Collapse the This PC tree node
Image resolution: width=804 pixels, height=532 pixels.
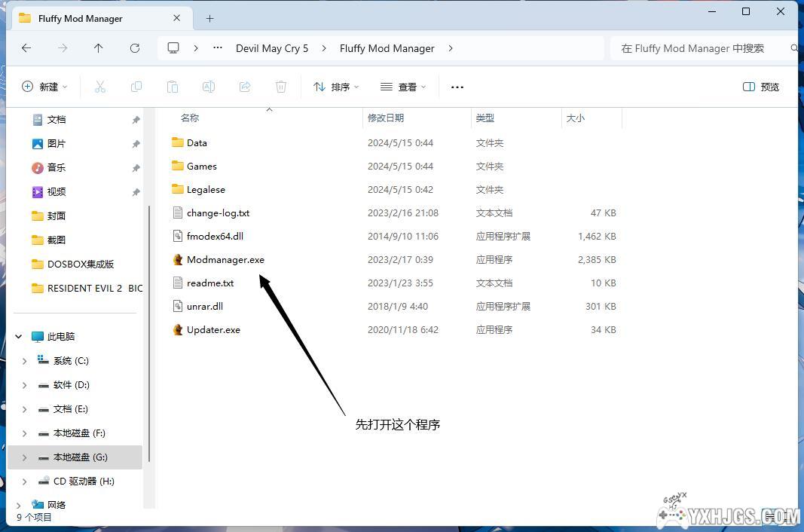point(20,337)
